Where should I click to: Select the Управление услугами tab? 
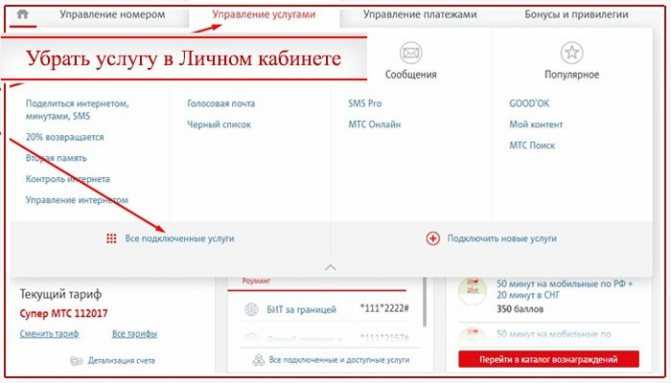pos(264,15)
